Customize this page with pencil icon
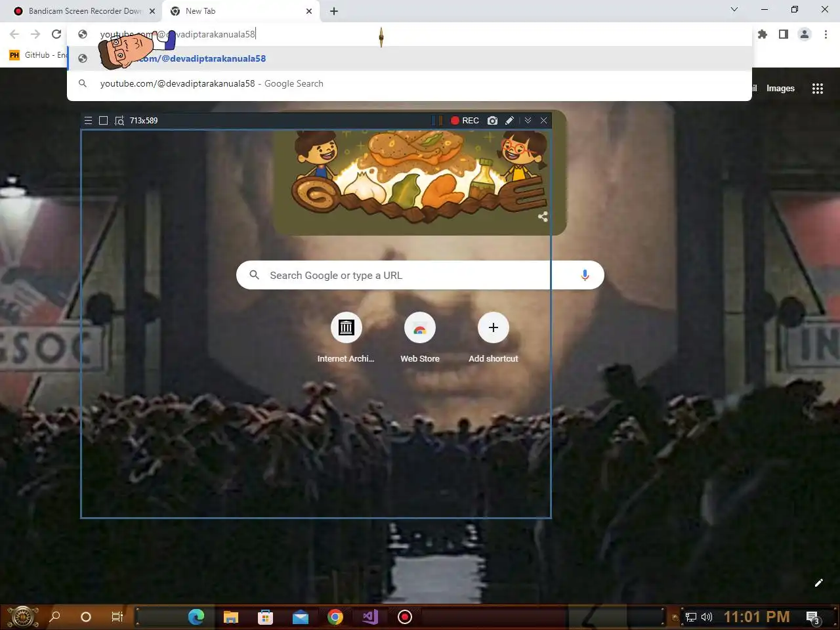 pos(818,583)
